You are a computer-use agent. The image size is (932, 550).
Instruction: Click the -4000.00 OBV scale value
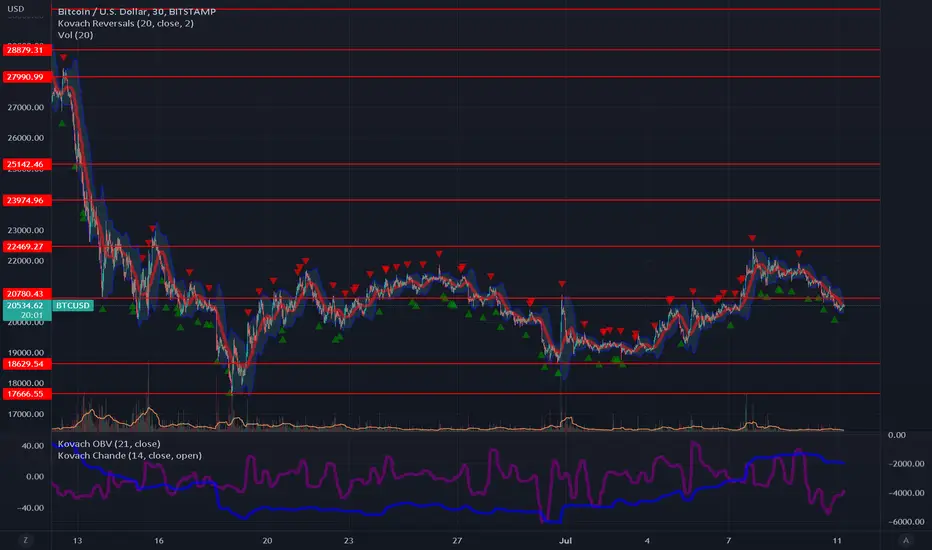[x=906, y=493]
